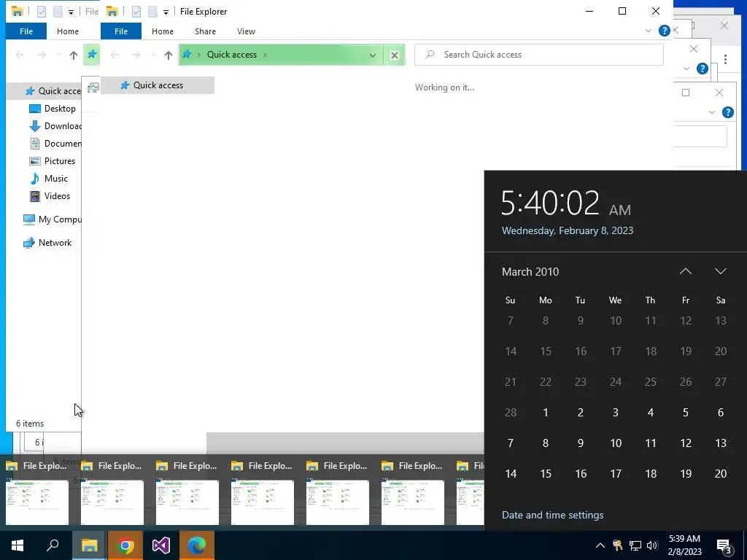Screen dimensions: 747x560
Task: Click the Desktop icon in navigation pane
Action: (x=35, y=109)
